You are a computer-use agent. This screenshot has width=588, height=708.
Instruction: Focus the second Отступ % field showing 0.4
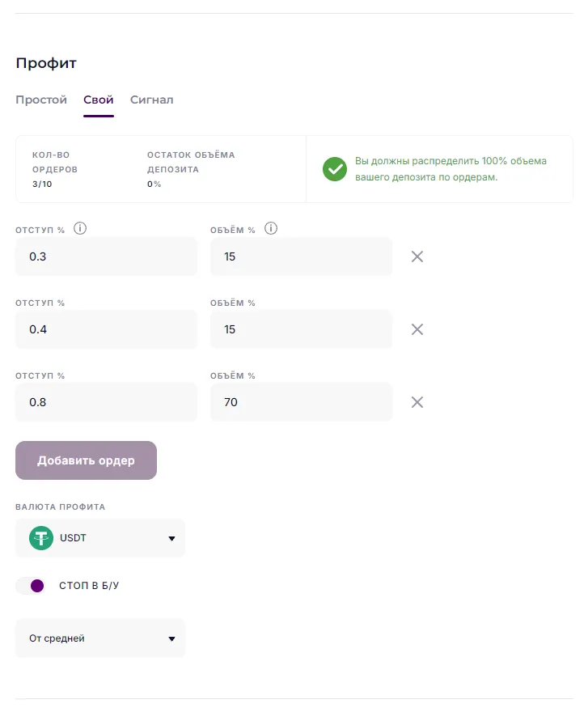point(106,329)
